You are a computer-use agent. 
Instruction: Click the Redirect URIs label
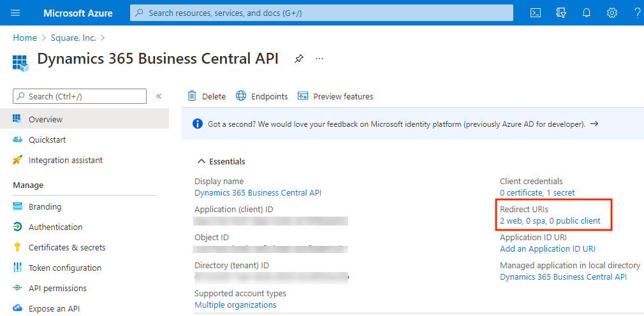point(524,209)
